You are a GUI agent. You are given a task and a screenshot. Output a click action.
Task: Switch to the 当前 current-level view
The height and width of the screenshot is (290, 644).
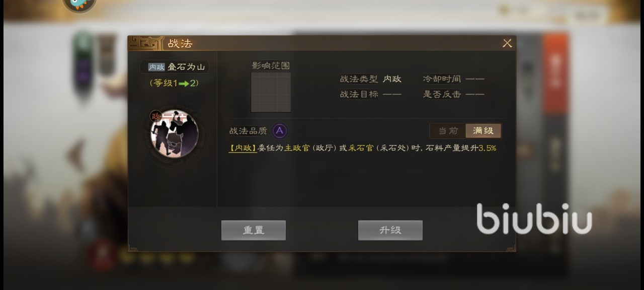click(x=448, y=131)
